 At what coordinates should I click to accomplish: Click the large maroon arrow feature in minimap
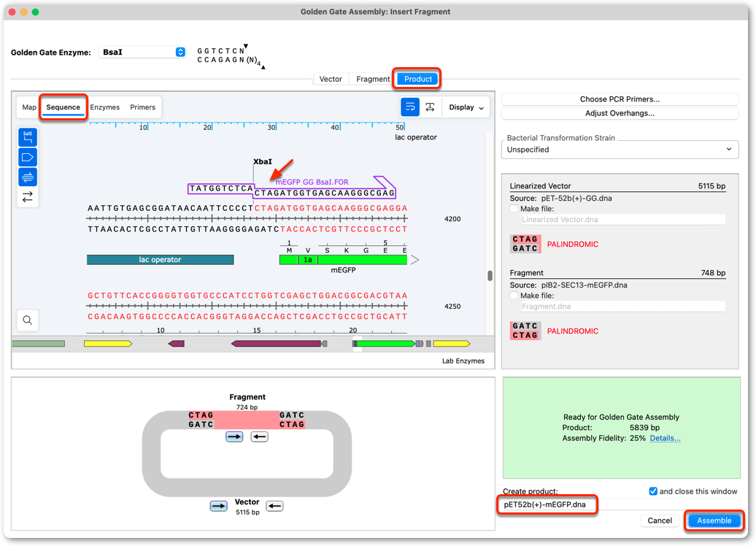tap(277, 343)
